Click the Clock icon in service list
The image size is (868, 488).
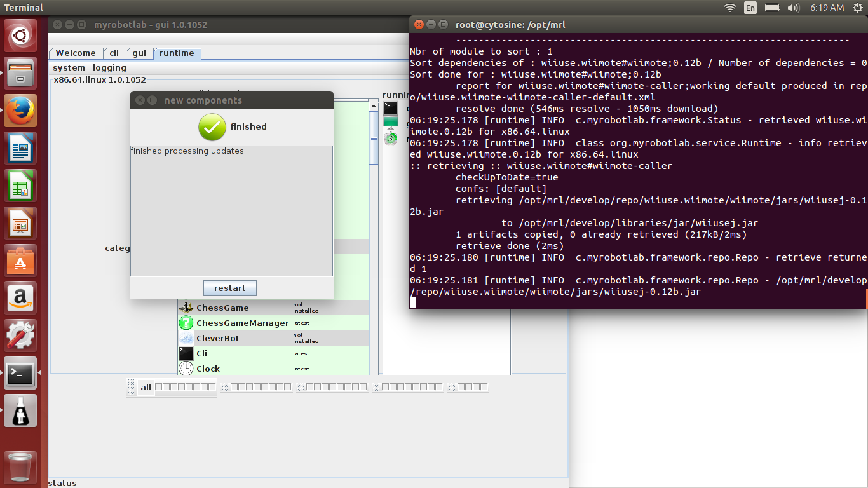tap(186, 369)
